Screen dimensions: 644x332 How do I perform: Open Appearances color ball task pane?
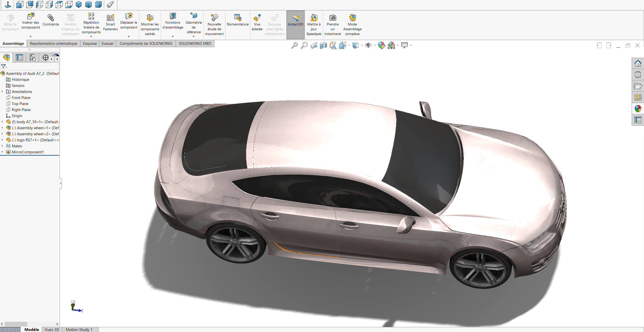click(638, 109)
